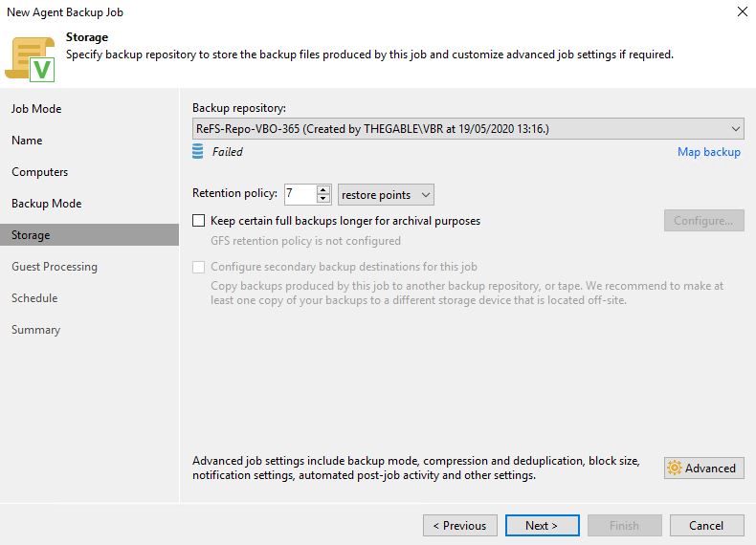Click 'GFS retention policy is not configured' text
Viewport: 756px width, 545px height.
click(x=305, y=241)
